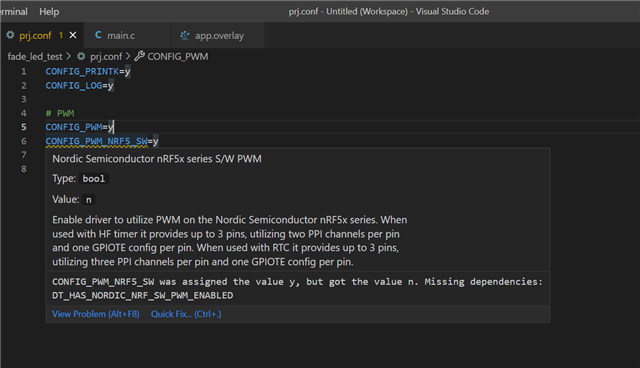
Task: Click the CONFIG_PWM_NRF5_SW underlined warning text
Action: (x=96, y=141)
